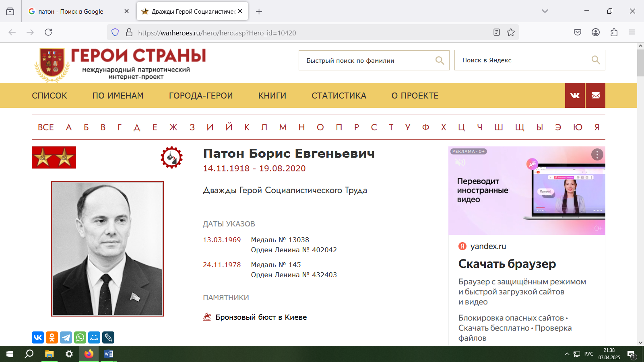Click the Поиск в Яндекс search field
Image resolution: width=644 pixels, height=362 pixels.
click(x=523, y=60)
